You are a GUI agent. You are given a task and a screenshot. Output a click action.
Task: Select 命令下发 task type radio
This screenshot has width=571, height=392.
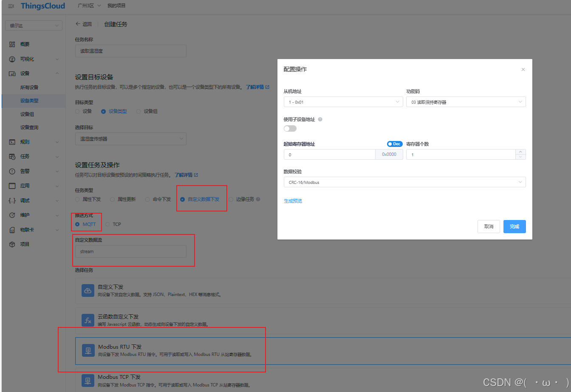[147, 199]
